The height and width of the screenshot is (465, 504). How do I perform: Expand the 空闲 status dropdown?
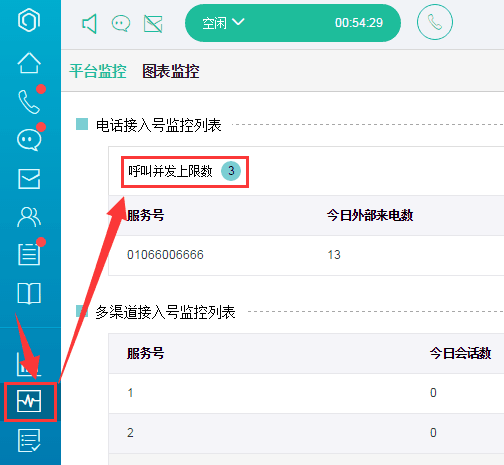point(223,23)
